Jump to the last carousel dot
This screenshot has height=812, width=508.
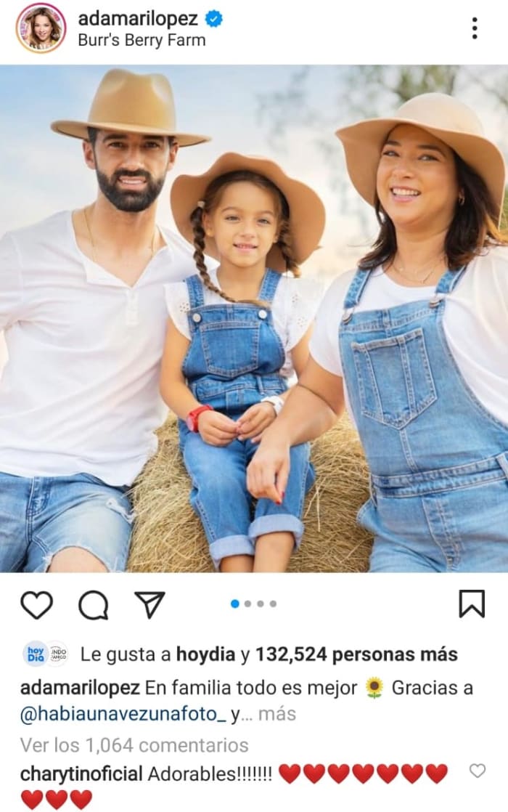(273, 604)
